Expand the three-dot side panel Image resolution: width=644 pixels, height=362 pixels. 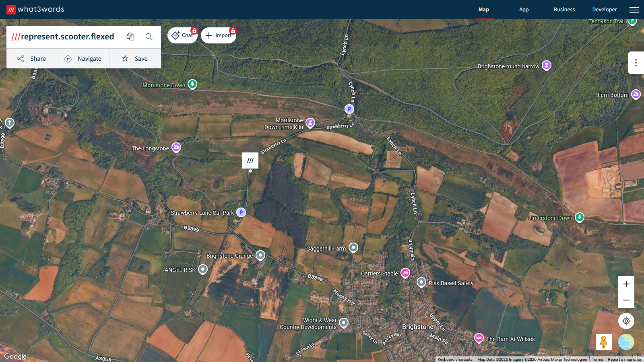pyautogui.click(x=636, y=63)
